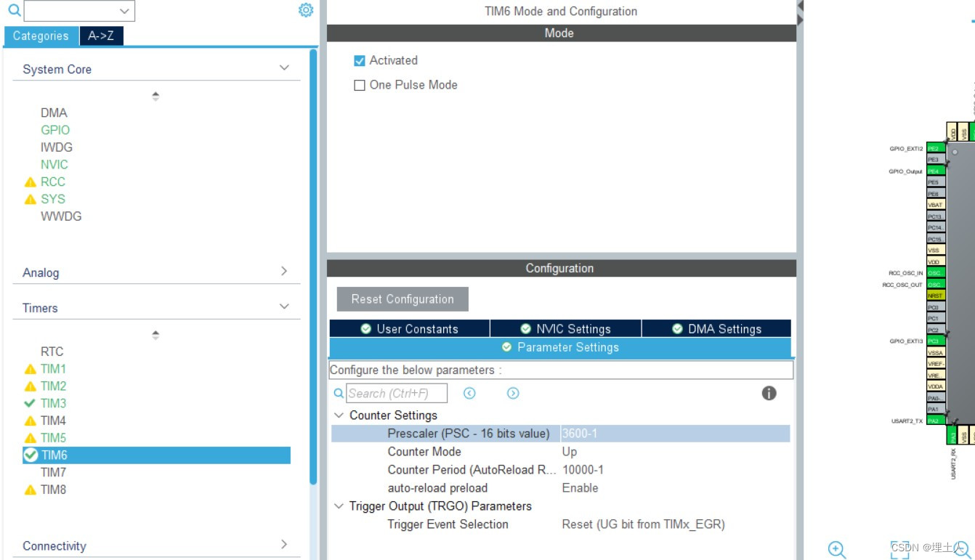Click the previous search result arrow icon
Screen dimensions: 975x560
pos(469,393)
